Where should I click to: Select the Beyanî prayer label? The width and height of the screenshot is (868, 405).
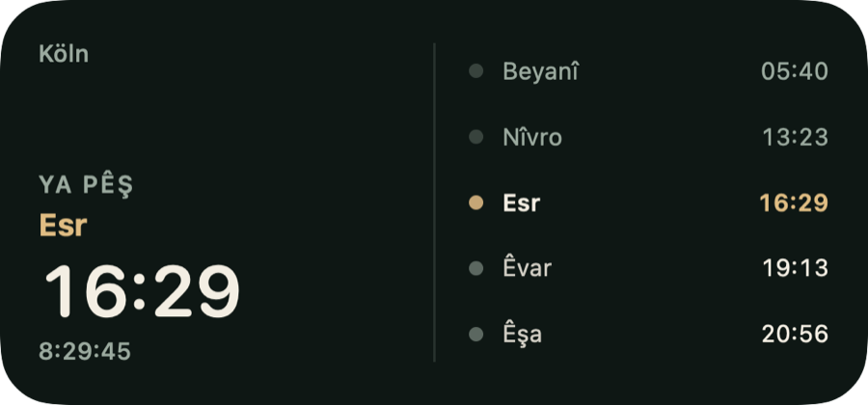(x=540, y=72)
